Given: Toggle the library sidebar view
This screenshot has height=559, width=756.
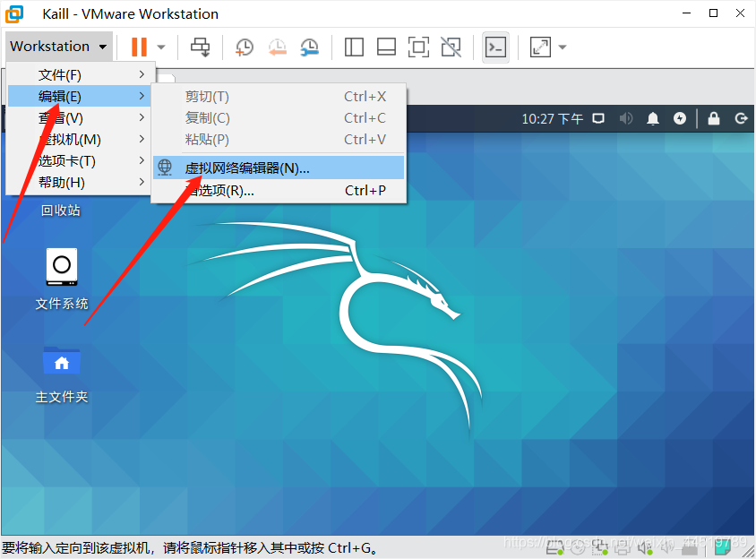Looking at the screenshot, I should point(354,47).
